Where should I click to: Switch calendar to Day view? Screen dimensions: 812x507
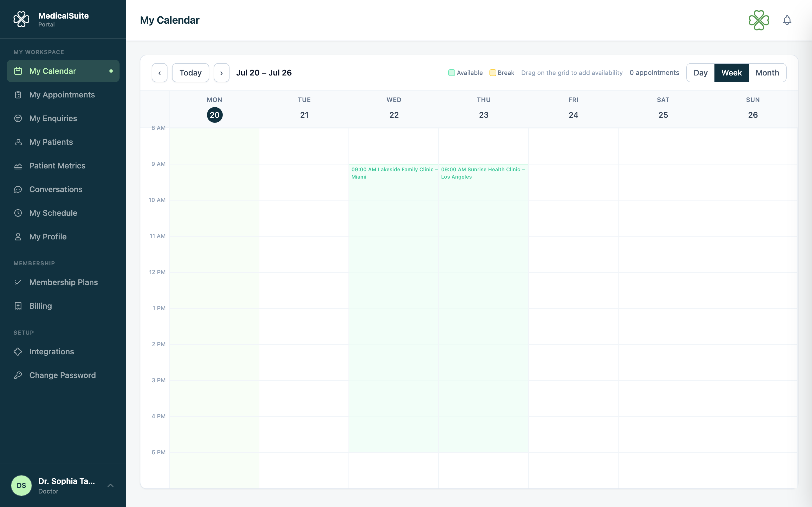coord(700,73)
